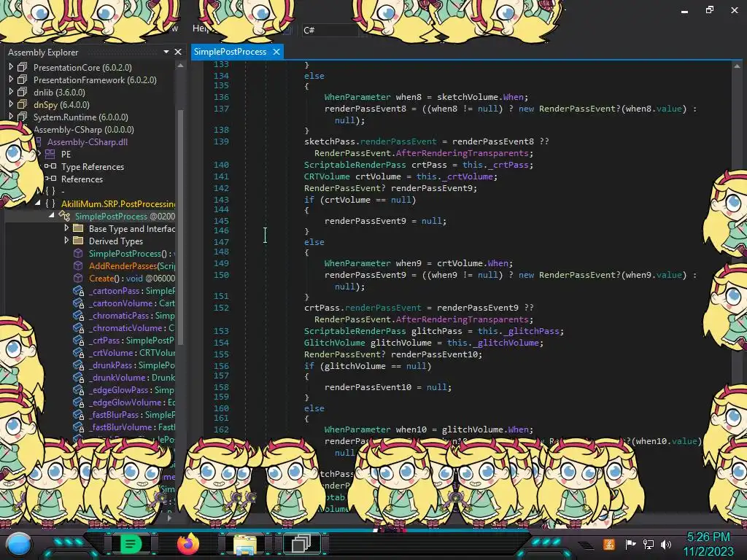Select the _crtVolume field entry
The width and height of the screenshot is (747, 560).
point(132,352)
